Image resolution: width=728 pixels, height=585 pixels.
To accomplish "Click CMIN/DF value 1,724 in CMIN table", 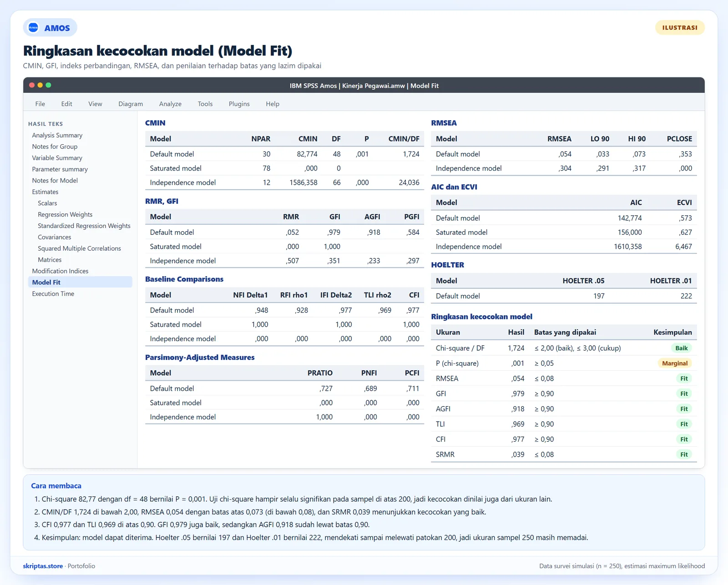I will 411,154.
